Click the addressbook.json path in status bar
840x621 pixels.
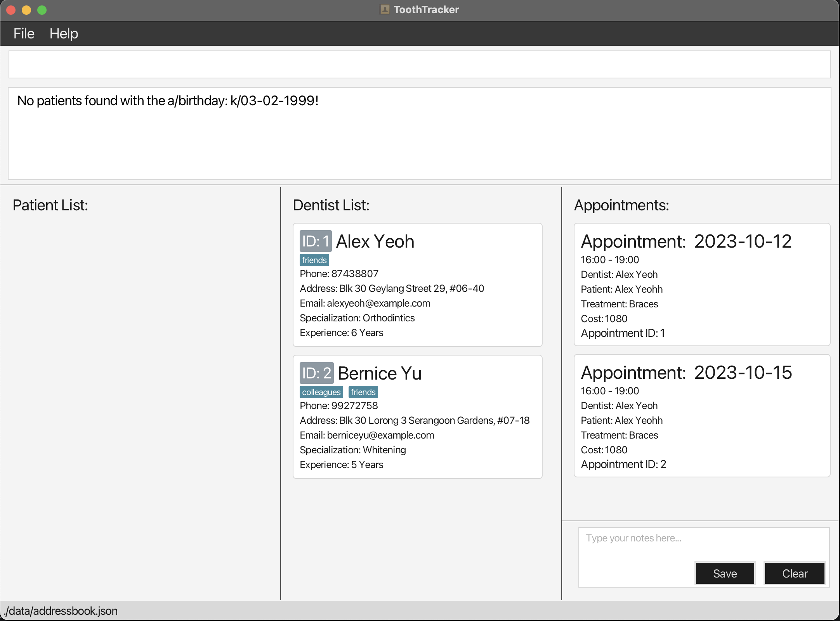tap(61, 611)
